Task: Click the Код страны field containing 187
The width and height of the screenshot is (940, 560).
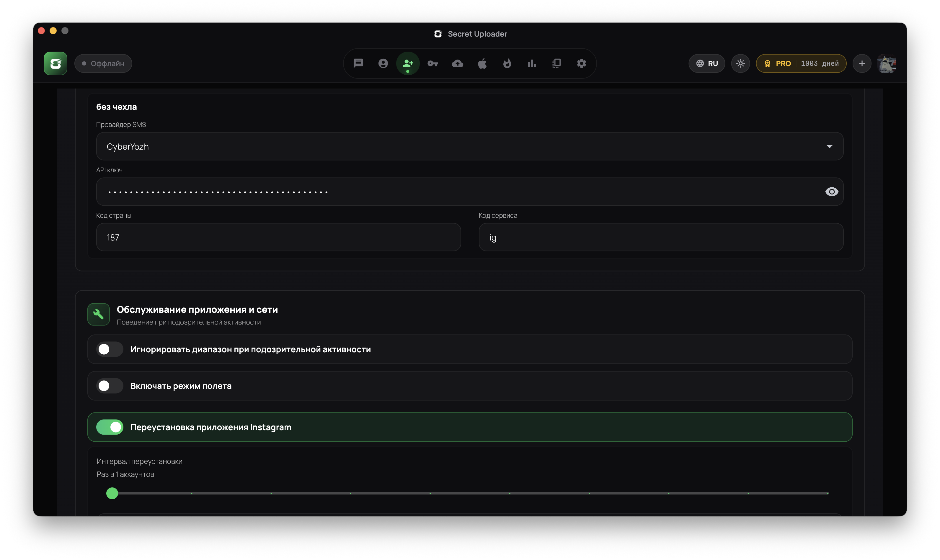Action: [278, 237]
